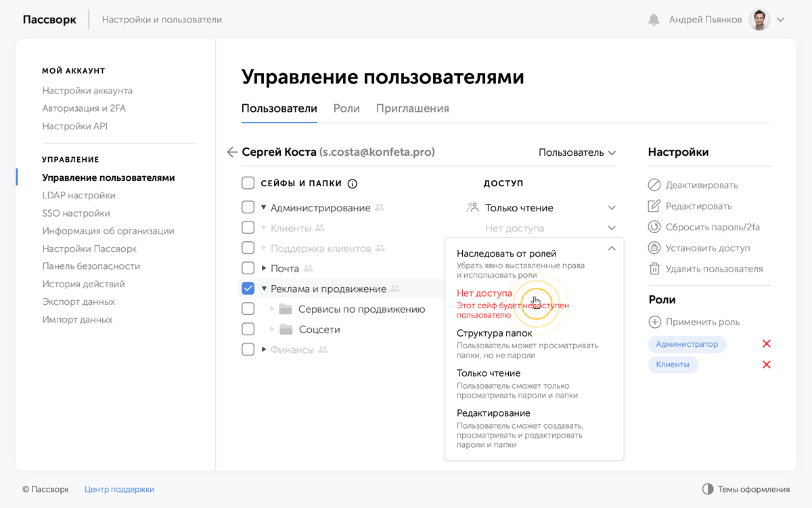
Task: Click shared-users icon next to Администрирование
Action: coord(380,208)
